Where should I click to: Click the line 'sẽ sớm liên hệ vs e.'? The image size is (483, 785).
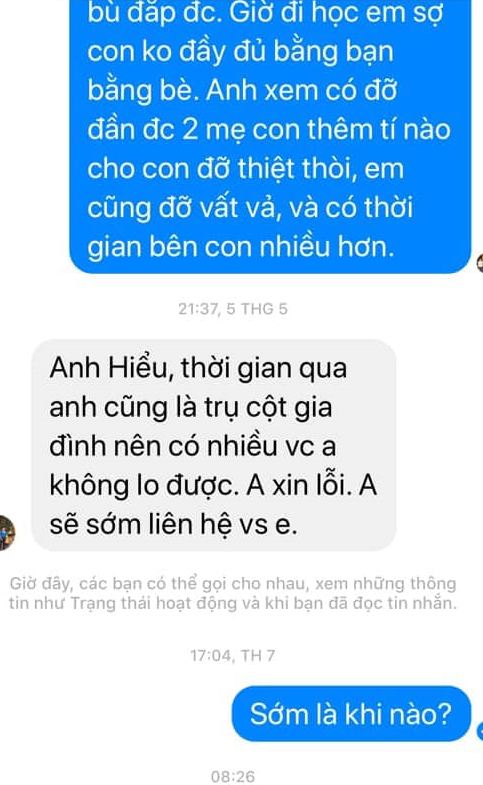click(x=174, y=525)
